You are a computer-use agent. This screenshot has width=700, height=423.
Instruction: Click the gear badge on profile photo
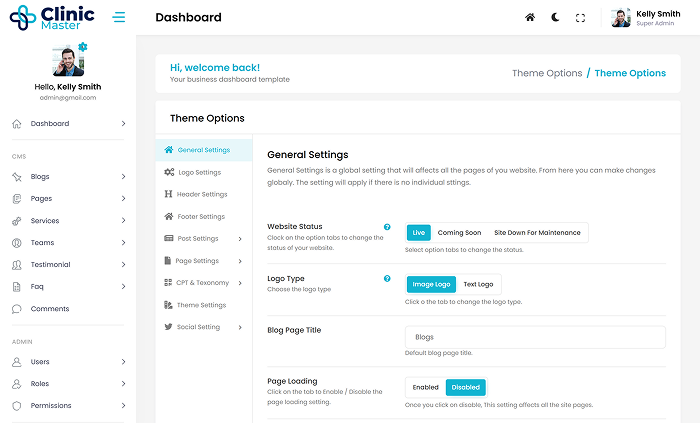coord(82,47)
